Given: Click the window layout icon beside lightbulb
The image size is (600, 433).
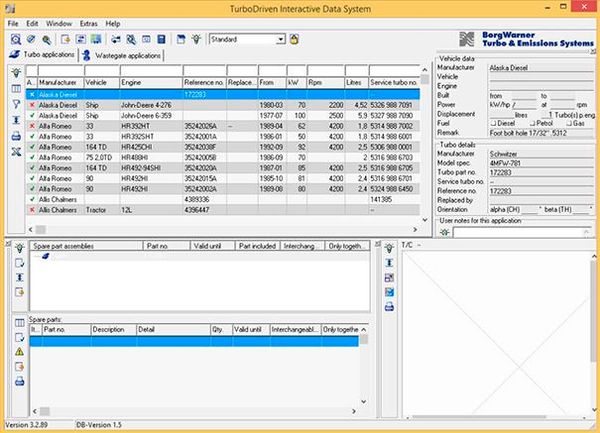Looking at the screenshot, I should click(x=181, y=39).
